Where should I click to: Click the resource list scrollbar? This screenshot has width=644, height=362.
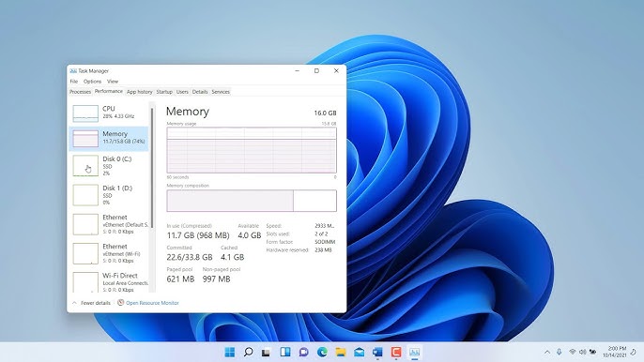(152, 168)
